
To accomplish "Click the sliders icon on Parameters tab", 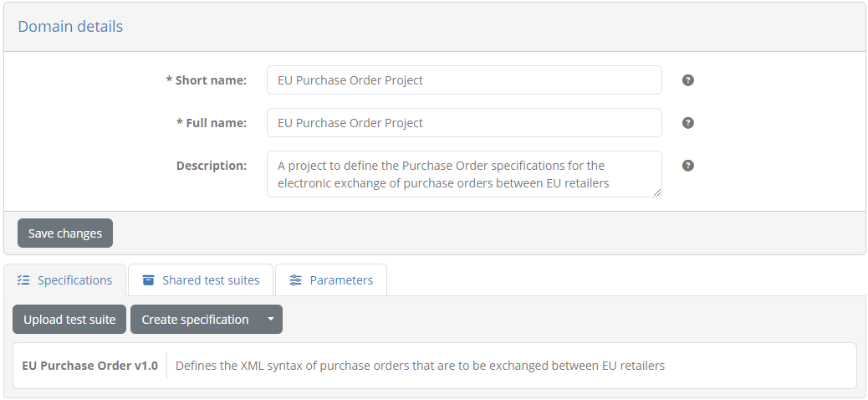I will (296, 280).
